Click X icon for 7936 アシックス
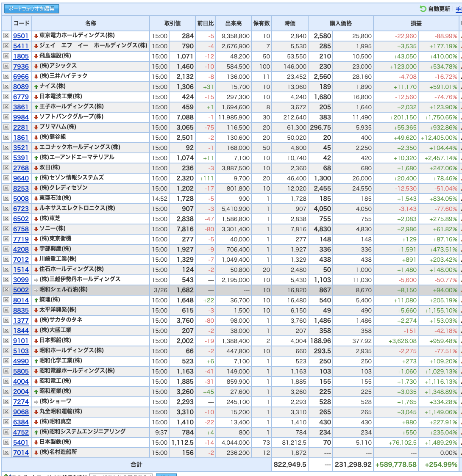 coord(6,66)
